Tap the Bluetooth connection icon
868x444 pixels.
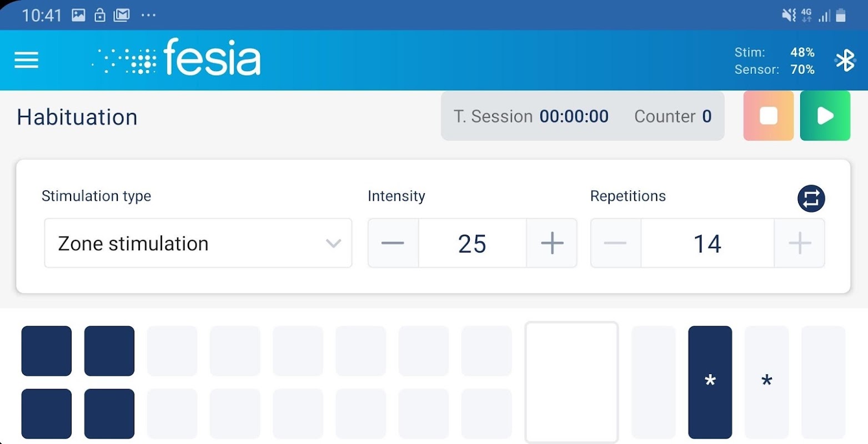(x=845, y=60)
